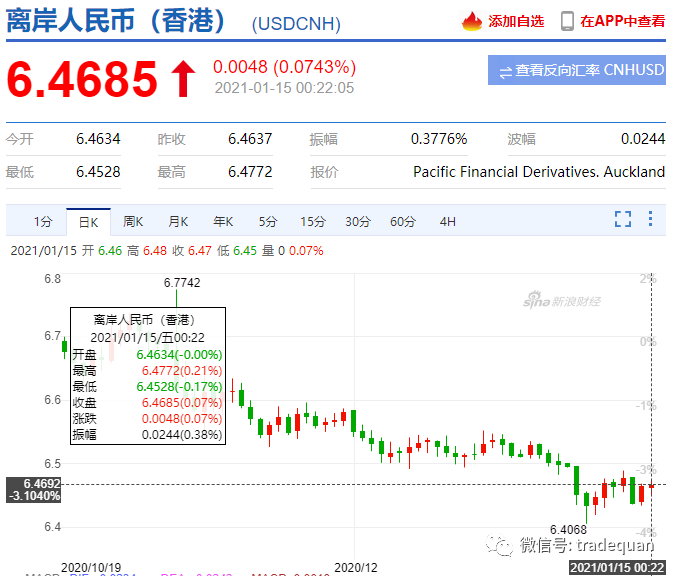View reverse rate 查看反向汇率 CNHUSD
The height and width of the screenshot is (576, 676).
click(x=577, y=70)
